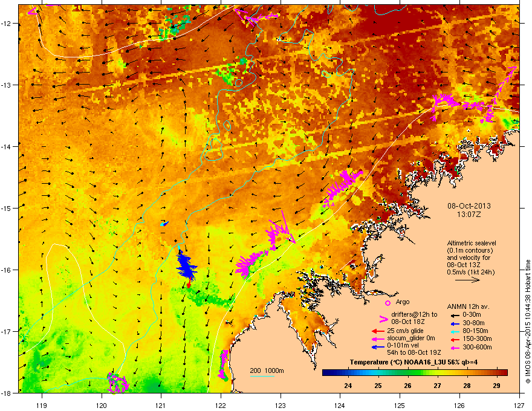Click the longitude axis label 127
This screenshot has height=411, width=532.
pos(519,405)
